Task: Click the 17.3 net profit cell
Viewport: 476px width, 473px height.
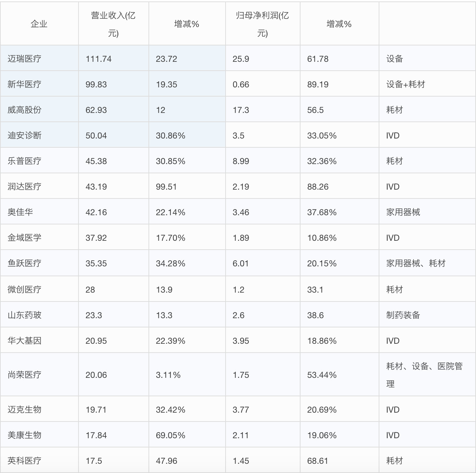Action: 263,109
